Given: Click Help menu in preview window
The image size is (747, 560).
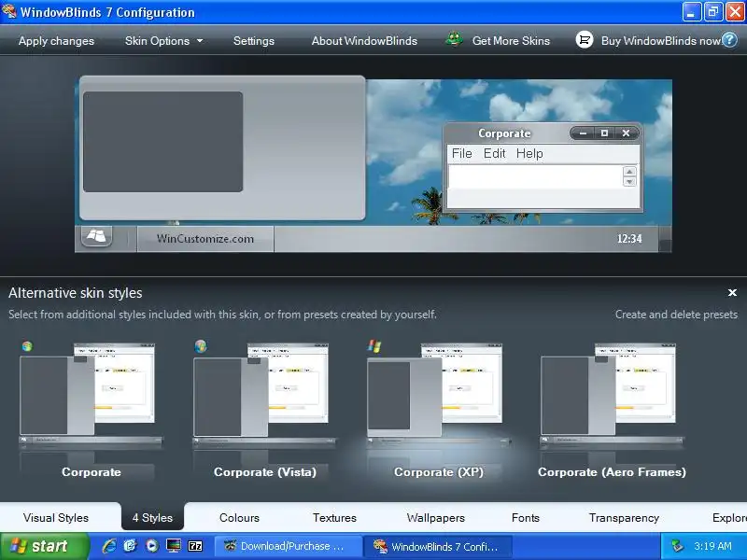Looking at the screenshot, I should coord(529,153).
